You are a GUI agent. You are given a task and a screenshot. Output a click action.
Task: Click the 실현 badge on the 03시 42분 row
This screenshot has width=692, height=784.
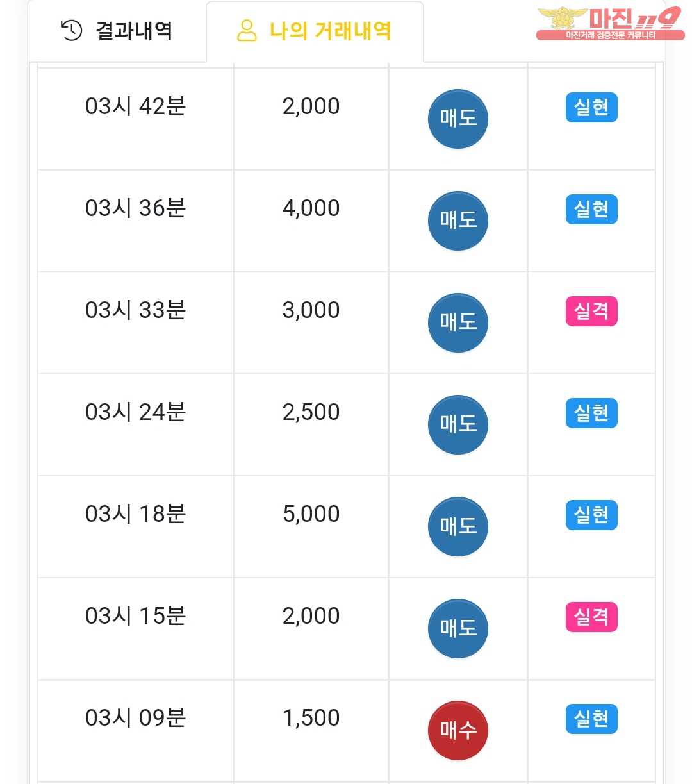591,108
